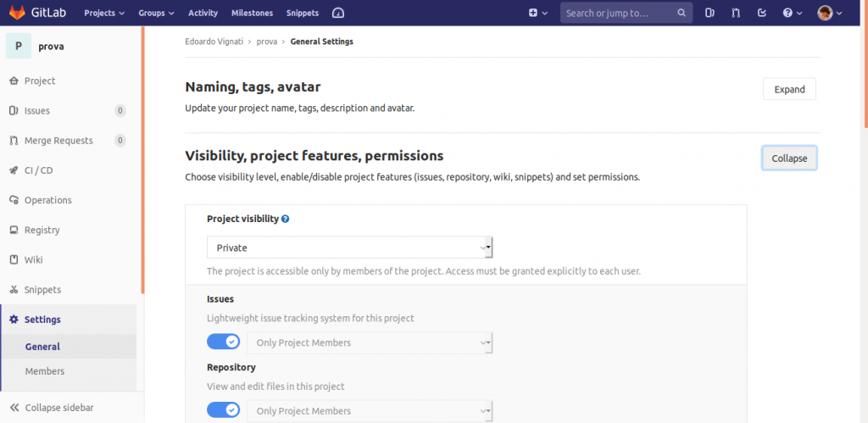Open the to-do list checkmark icon
Screen dimensions: 868x423
pos(762,13)
